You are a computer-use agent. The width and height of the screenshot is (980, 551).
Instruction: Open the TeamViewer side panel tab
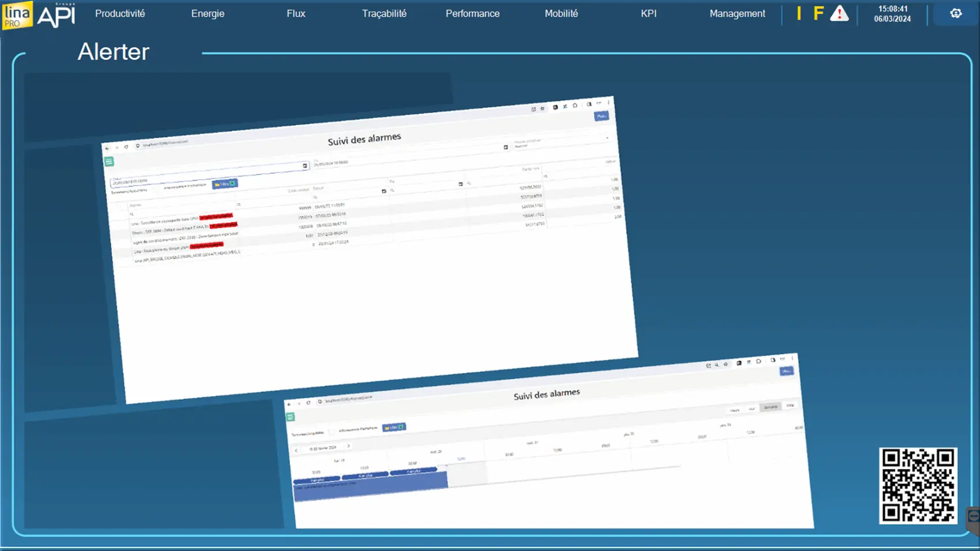coord(973,516)
